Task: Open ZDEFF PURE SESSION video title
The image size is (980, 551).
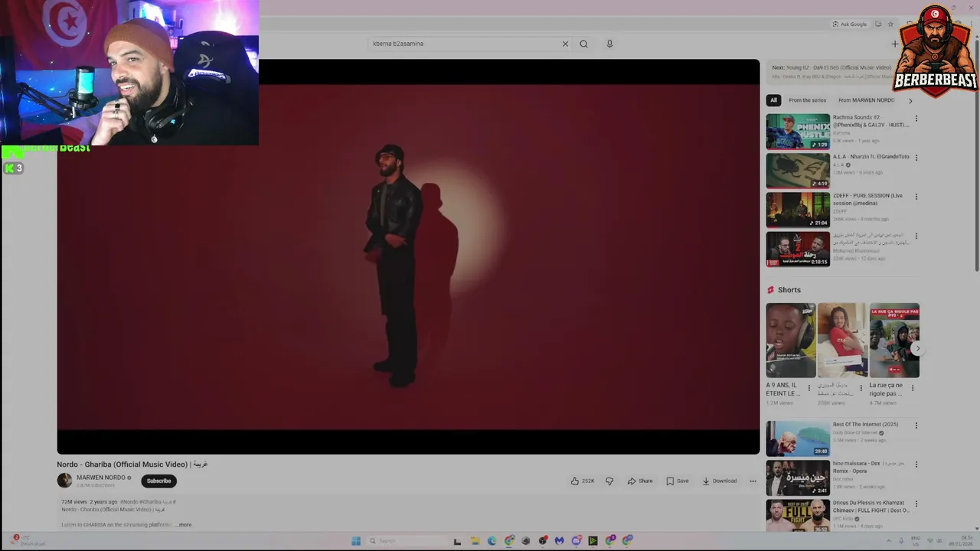Action: click(867, 199)
